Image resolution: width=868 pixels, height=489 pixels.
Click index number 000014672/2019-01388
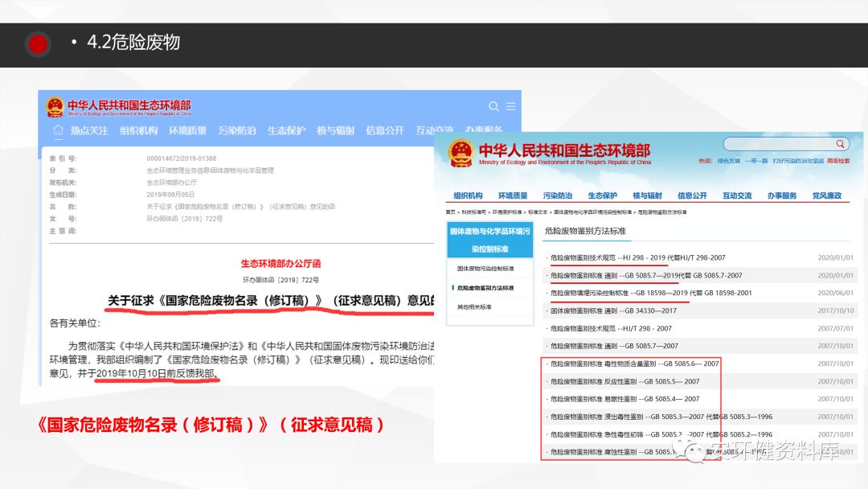pyautogui.click(x=182, y=158)
